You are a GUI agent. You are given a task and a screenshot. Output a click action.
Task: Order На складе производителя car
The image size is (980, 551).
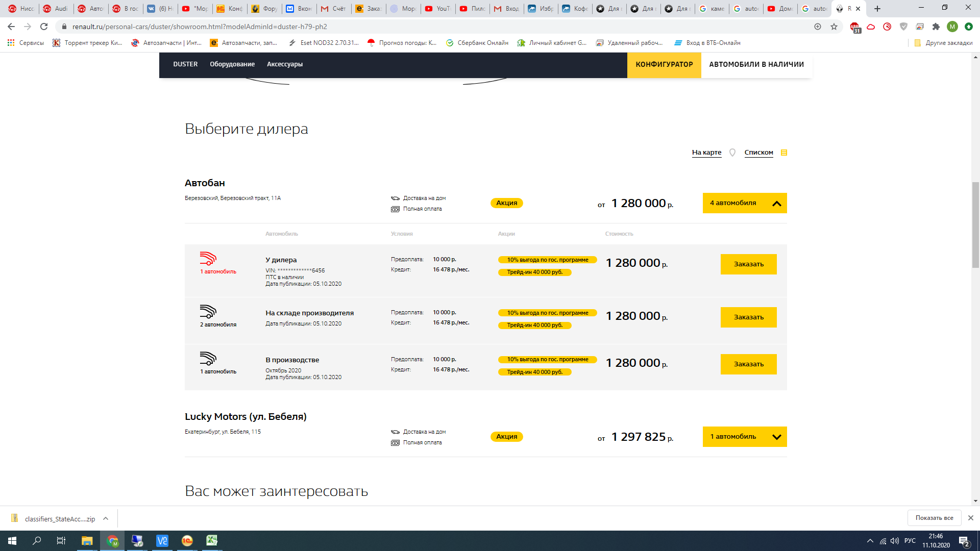point(749,317)
